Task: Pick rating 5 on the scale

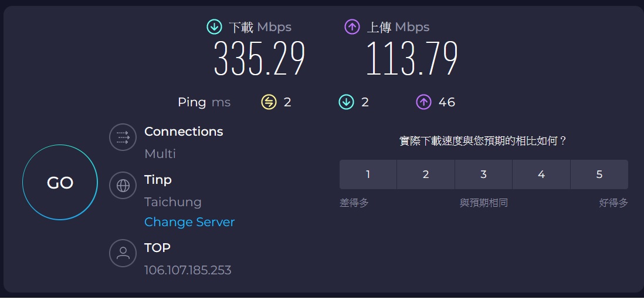Action: point(599,174)
